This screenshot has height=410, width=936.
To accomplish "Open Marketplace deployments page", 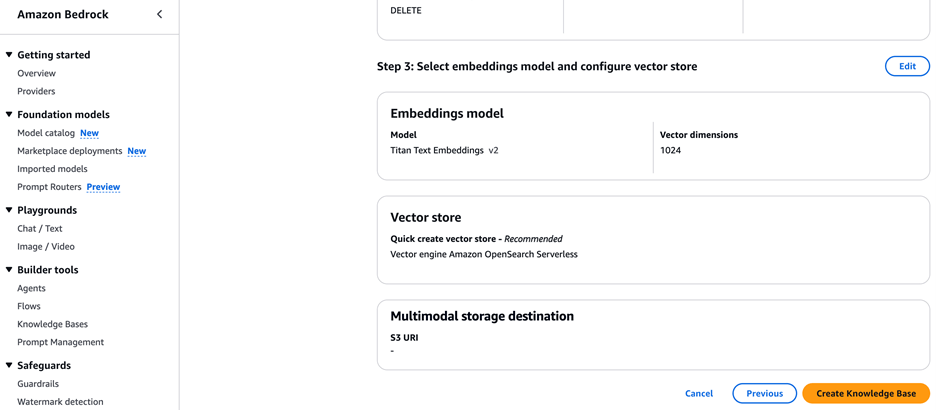I will (69, 151).
